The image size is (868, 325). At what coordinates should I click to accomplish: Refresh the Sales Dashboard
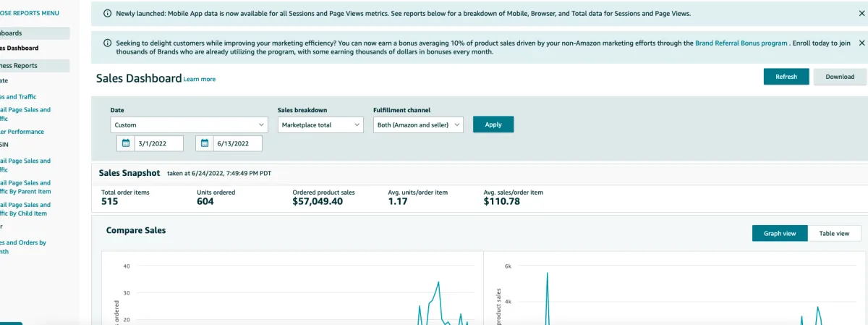tap(786, 77)
